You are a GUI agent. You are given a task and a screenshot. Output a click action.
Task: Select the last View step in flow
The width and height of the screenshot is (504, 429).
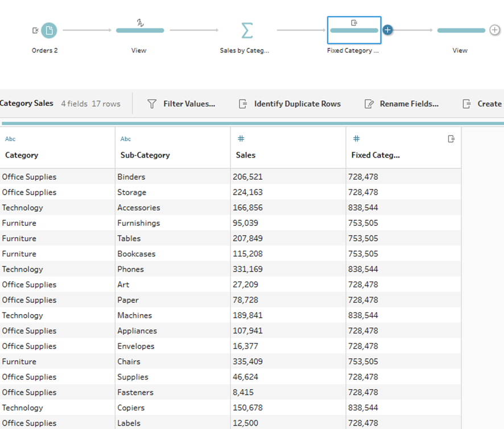pos(461,30)
